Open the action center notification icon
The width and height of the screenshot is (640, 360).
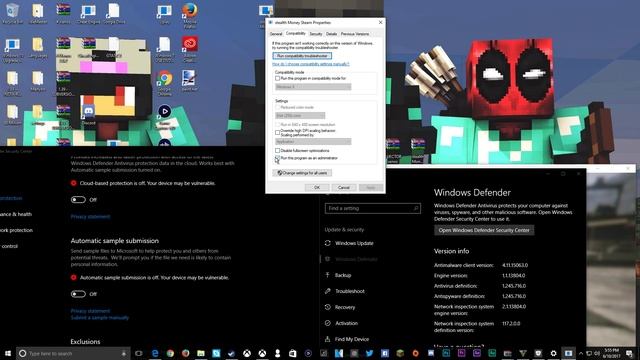point(629,353)
